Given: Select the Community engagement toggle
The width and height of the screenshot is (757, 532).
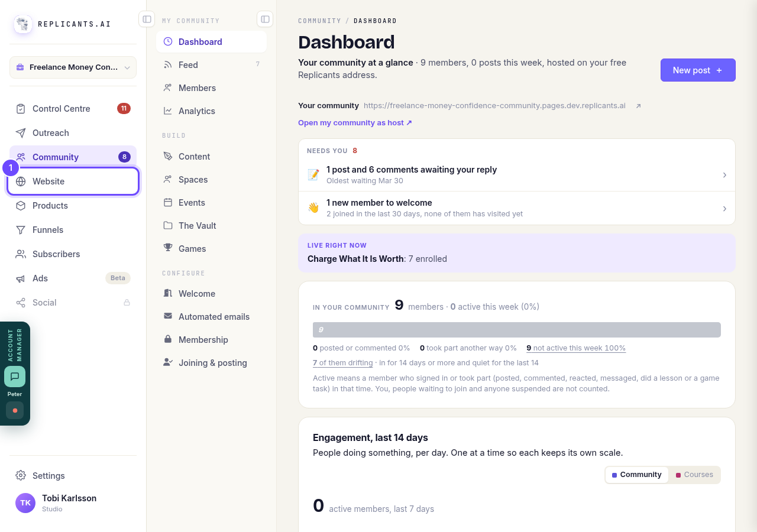Looking at the screenshot, I should point(637,475).
